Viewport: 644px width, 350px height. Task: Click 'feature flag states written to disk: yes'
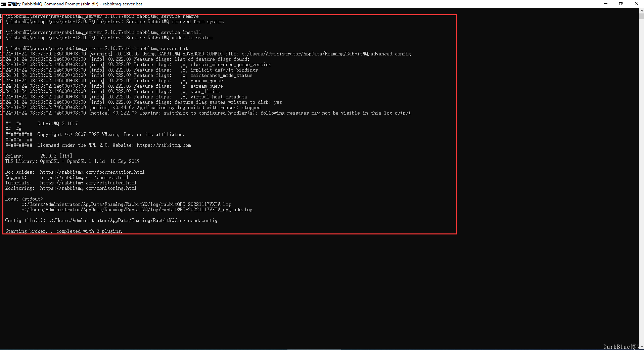(228, 102)
